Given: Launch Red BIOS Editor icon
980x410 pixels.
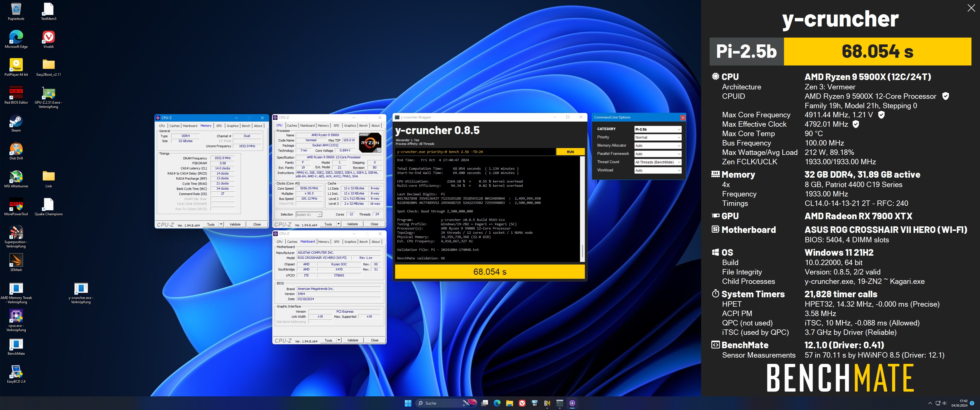Looking at the screenshot, I should 16,95.
